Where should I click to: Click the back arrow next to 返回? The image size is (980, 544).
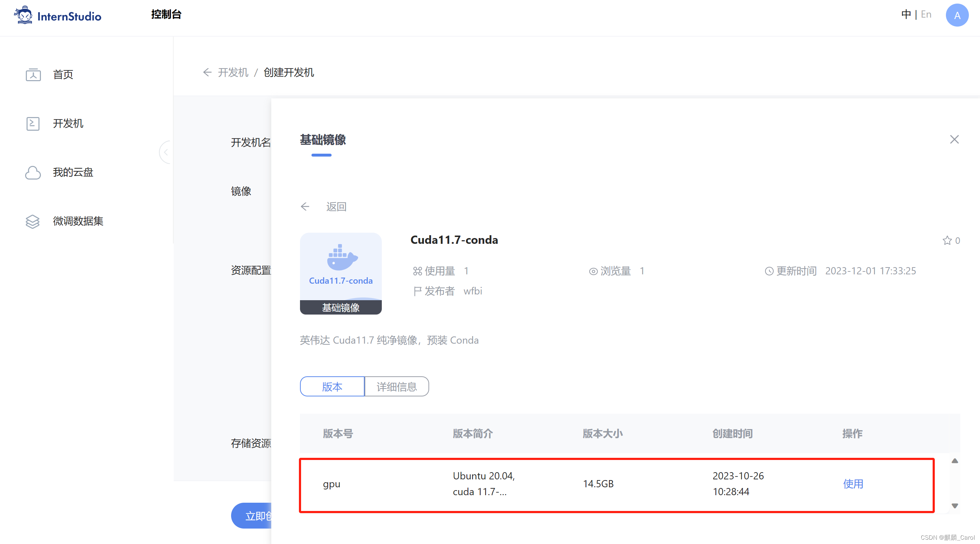[305, 206]
